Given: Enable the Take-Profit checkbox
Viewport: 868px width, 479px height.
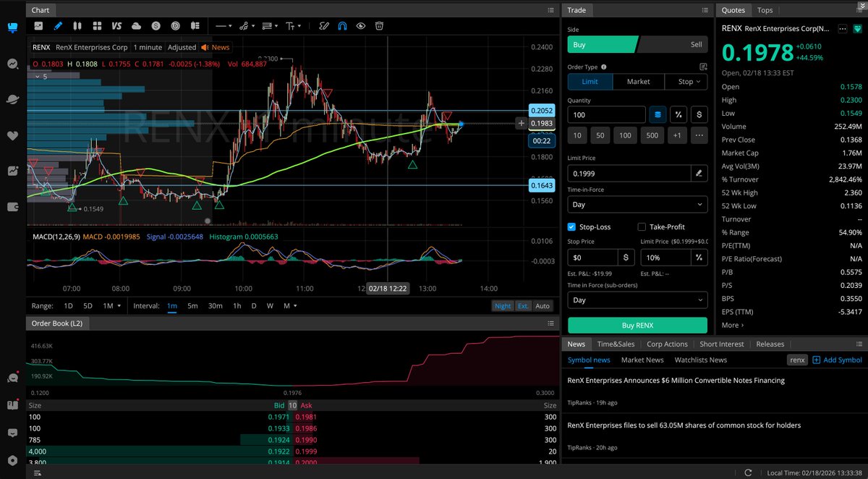Looking at the screenshot, I should click(642, 226).
